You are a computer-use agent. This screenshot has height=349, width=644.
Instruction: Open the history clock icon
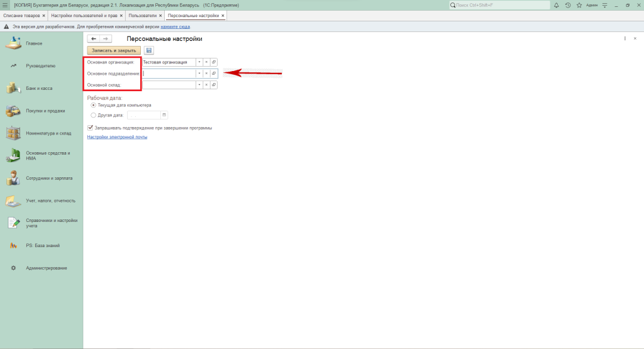tap(568, 5)
